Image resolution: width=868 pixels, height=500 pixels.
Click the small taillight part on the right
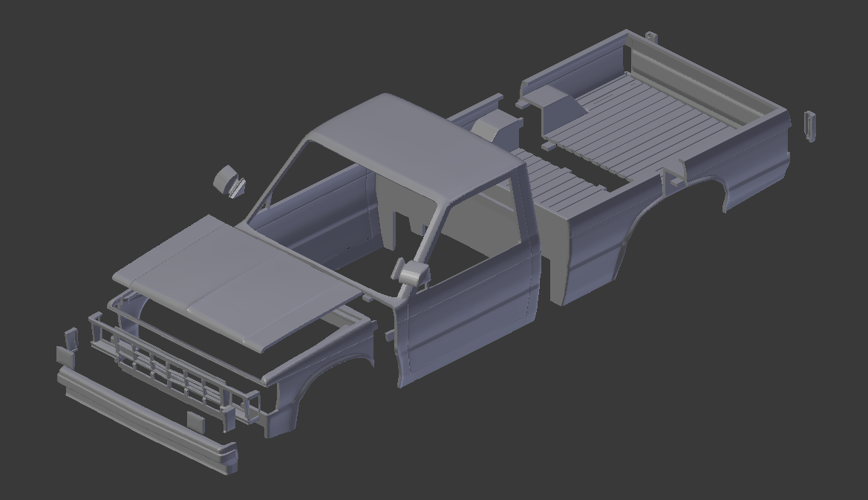809,128
